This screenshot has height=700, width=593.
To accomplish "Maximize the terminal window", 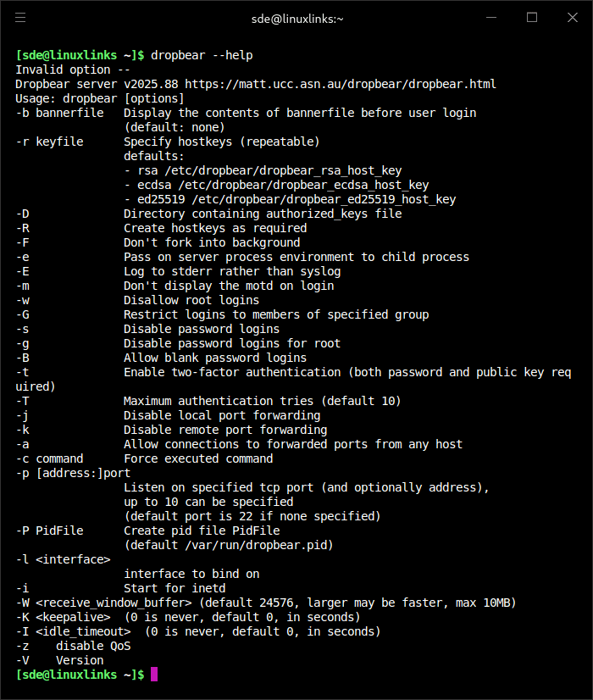I will tap(532, 17).
